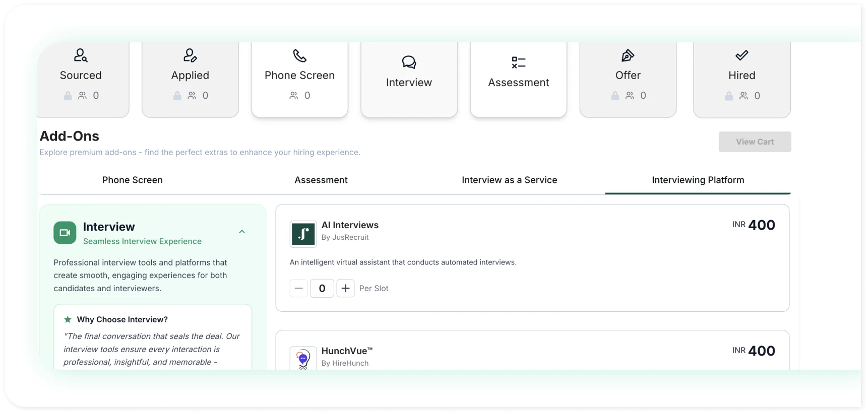Screen dimensions: 868x414
Task: Click the Hired checkmark icon
Action: coord(742,55)
